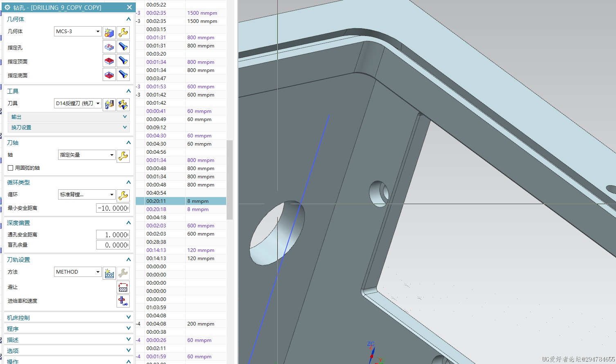
Task: Collapse the 操作 section
Action: 128,361
